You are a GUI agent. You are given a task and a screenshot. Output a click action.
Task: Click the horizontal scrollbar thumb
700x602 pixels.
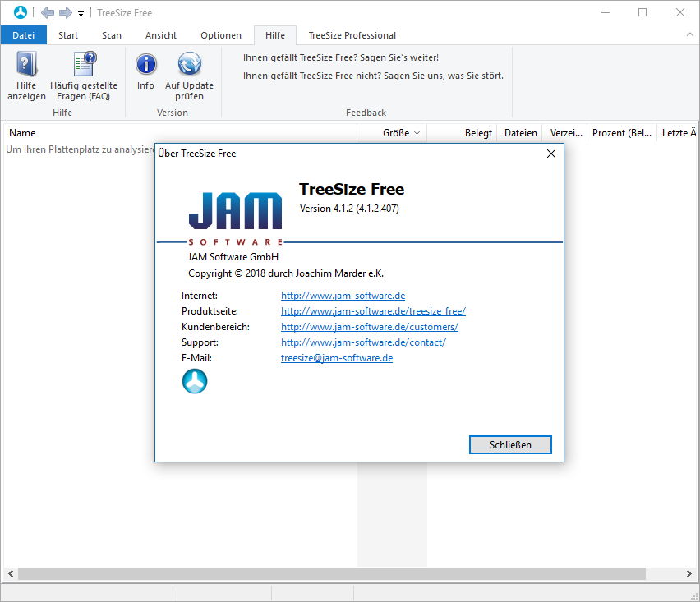(332, 573)
